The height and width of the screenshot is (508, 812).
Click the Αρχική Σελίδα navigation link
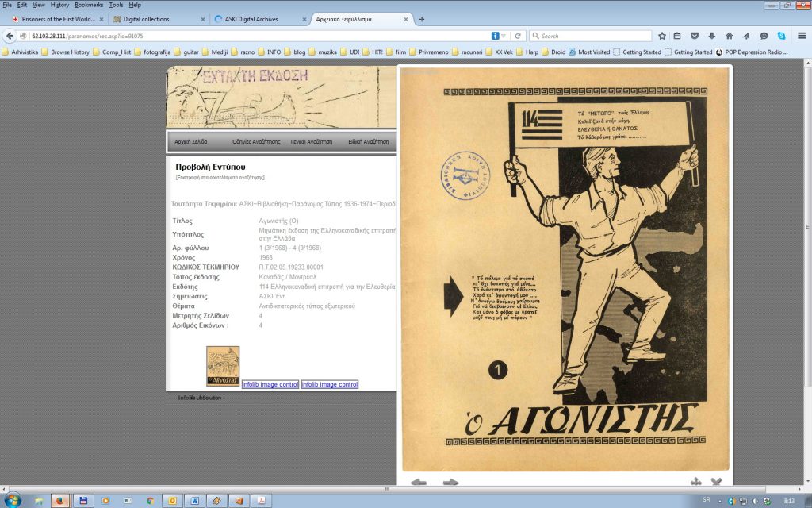click(190, 141)
